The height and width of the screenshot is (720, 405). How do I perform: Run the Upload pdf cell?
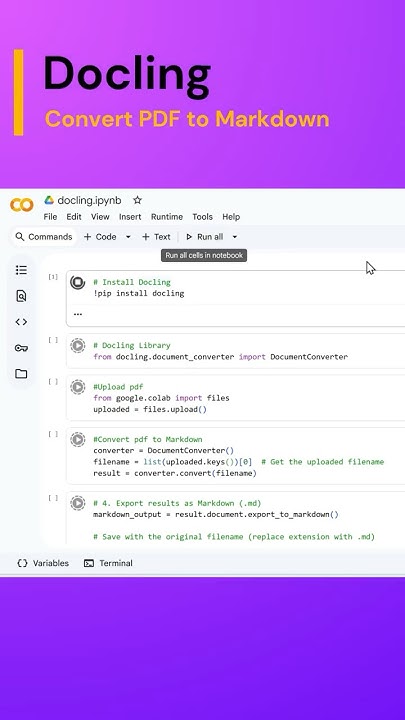78,387
